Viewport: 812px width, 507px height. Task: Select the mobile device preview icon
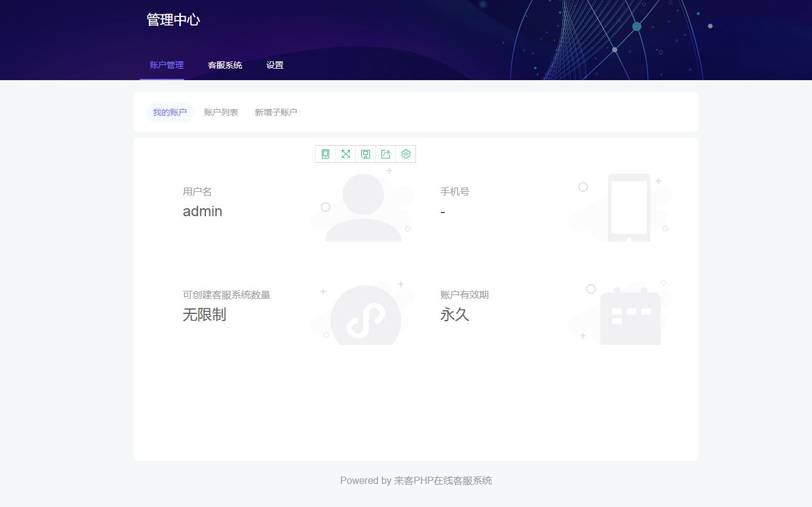point(325,154)
